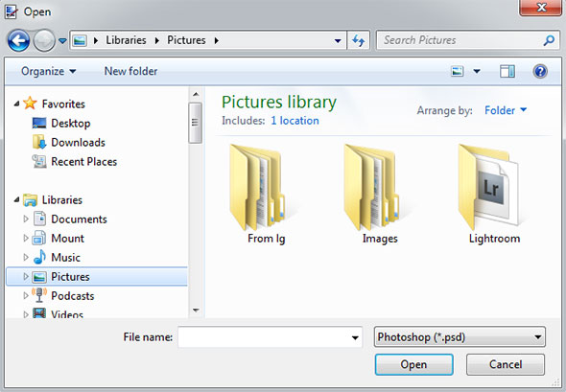The width and height of the screenshot is (566, 392).
Task: Click the Back navigation arrow button
Action: click(18, 40)
